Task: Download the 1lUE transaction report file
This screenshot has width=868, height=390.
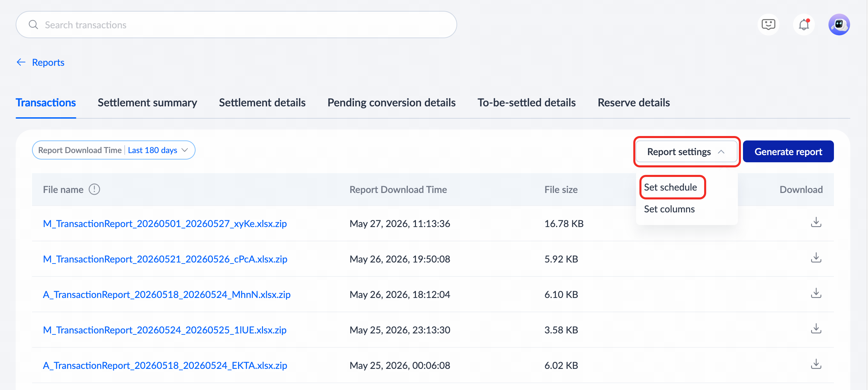Action: pos(816,329)
